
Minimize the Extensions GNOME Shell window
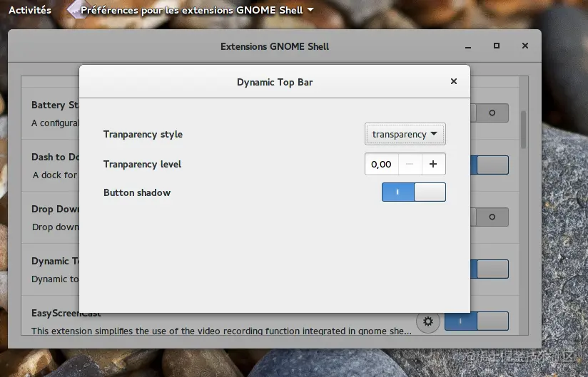(468, 46)
